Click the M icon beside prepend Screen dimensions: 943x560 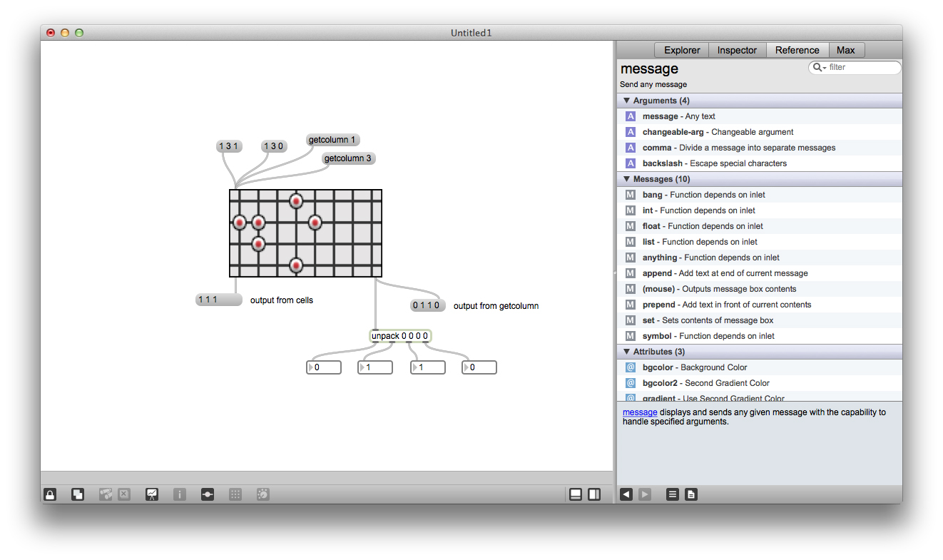[631, 305]
